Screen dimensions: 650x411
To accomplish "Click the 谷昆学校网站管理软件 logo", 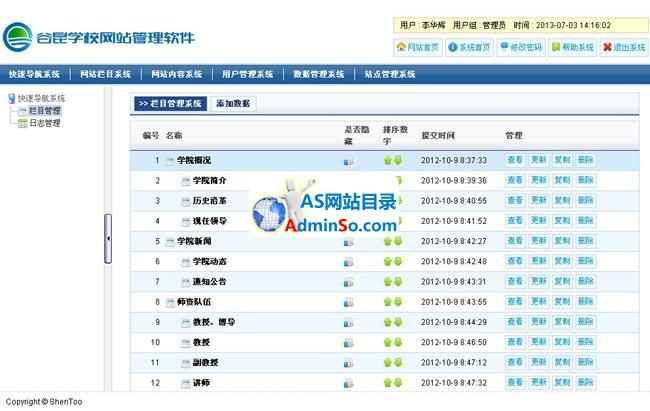I will [99, 37].
